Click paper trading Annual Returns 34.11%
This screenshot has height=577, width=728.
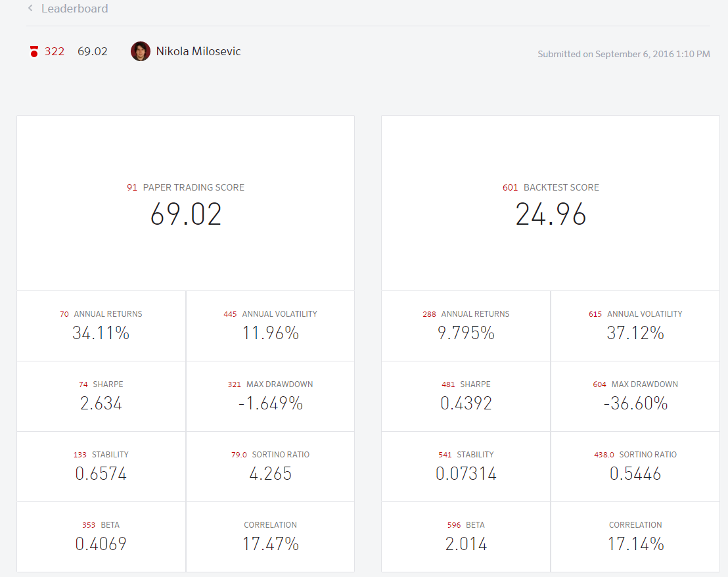(101, 333)
